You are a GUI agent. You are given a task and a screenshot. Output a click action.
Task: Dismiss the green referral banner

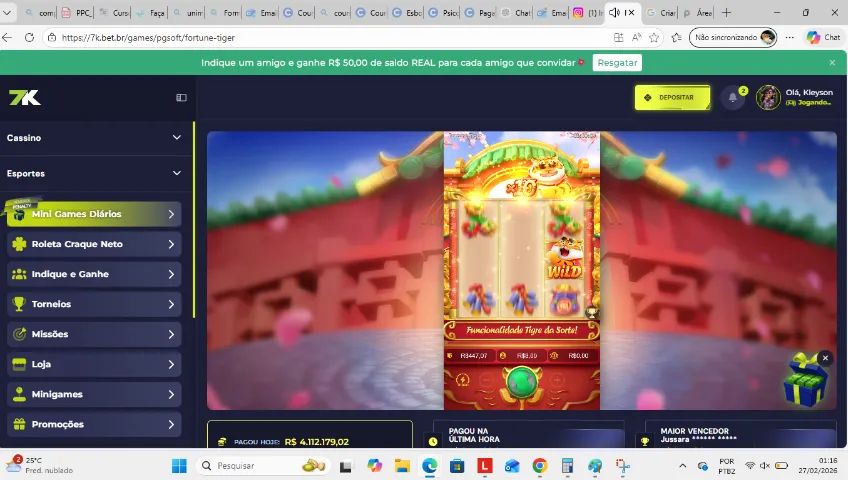pos(832,63)
